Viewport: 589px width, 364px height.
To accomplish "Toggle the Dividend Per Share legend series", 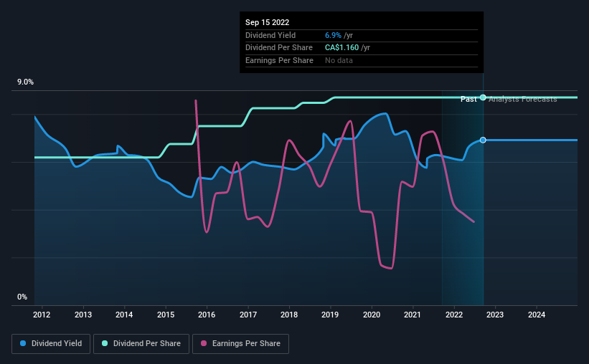I will pos(141,344).
